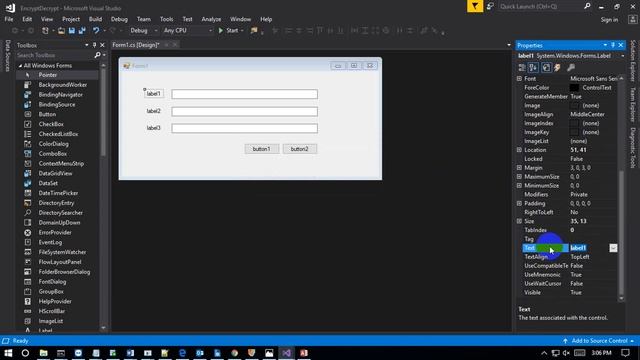Click the textbox beside label2
The width and height of the screenshot is (640, 360).
[x=244, y=111]
